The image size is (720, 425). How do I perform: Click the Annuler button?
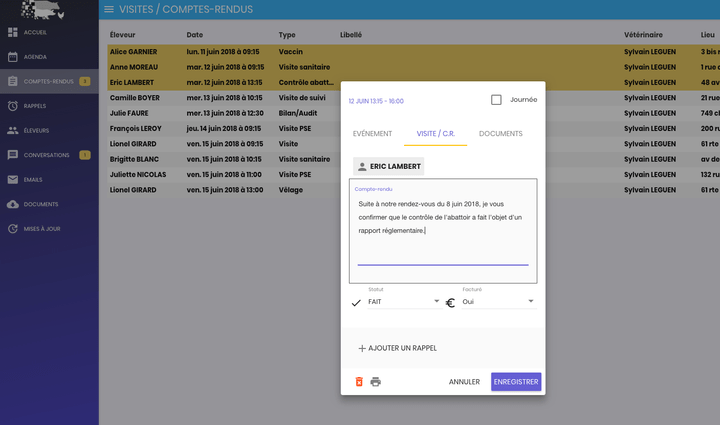pos(464,381)
